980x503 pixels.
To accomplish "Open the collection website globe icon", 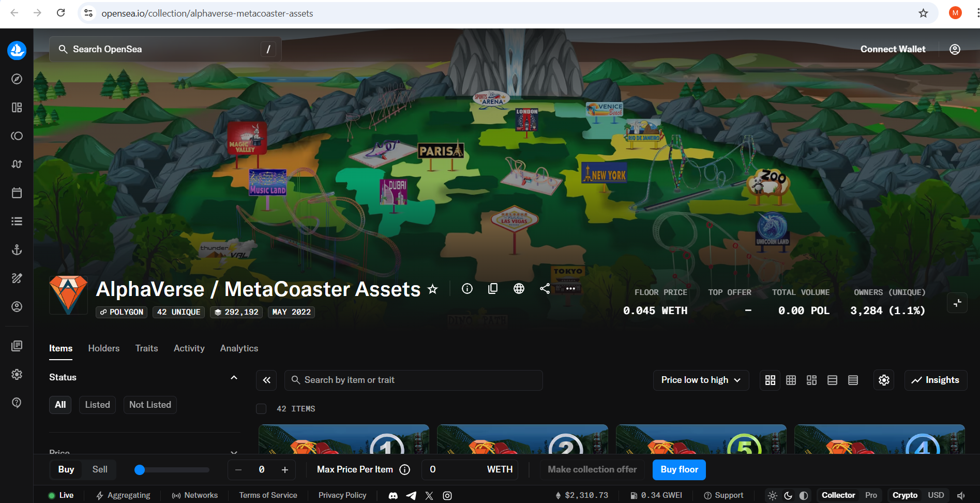I will click(519, 289).
